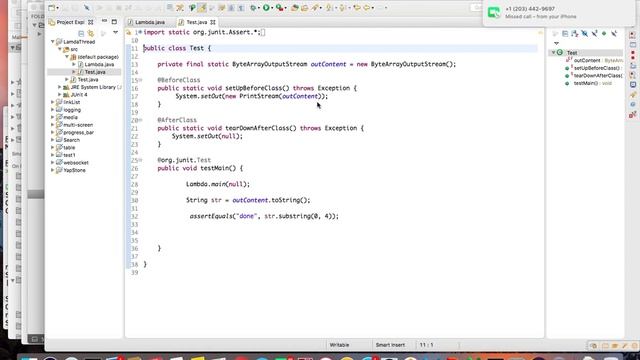640x360 pixels.
Task: Select the YapStone project
Action: click(74, 170)
